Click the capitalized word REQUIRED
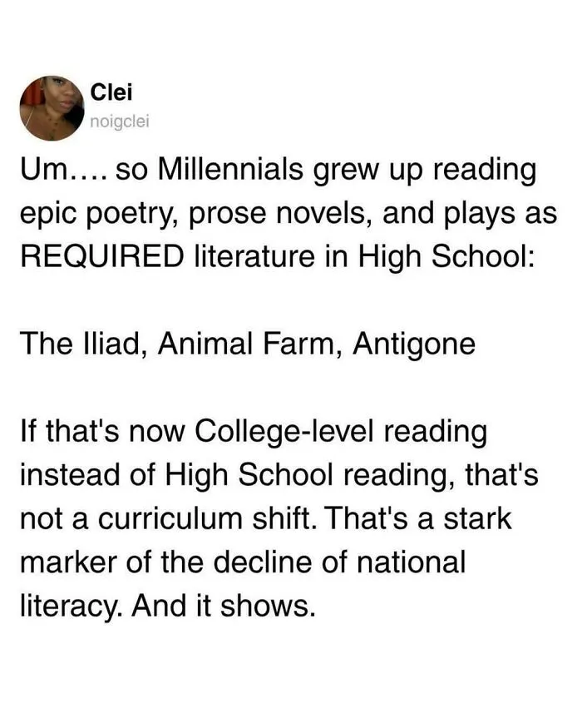582x728 pixels. [x=102, y=256]
